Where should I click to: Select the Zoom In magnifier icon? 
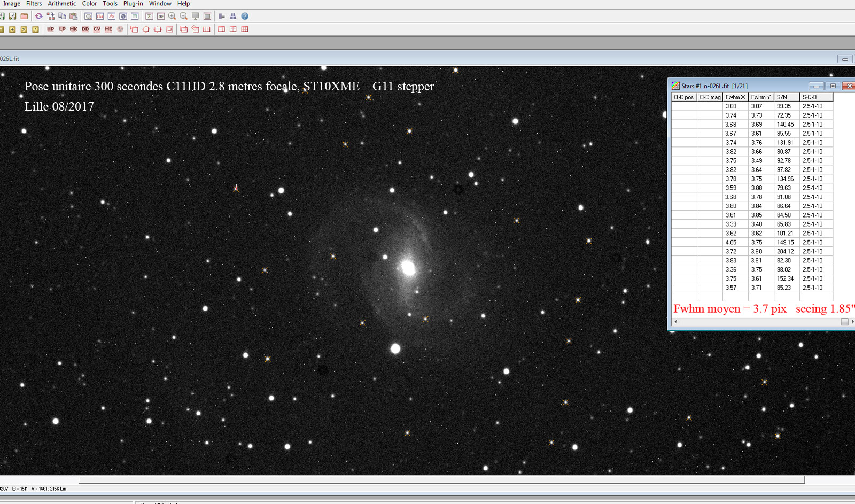pyautogui.click(x=172, y=16)
